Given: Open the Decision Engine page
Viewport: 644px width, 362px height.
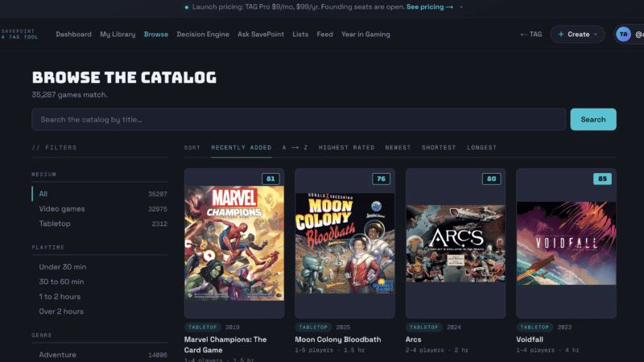Looking at the screenshot, I should click(x=203, y=34).
